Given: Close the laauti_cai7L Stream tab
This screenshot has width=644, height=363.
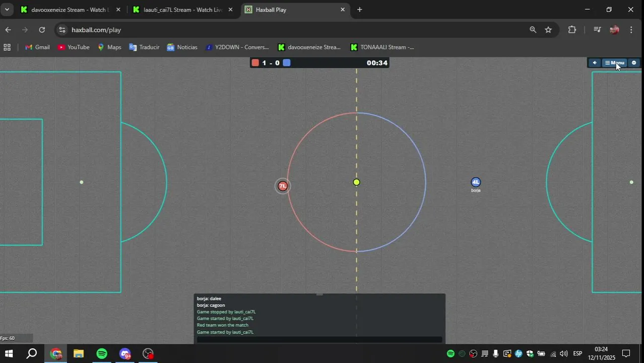Looking at the screenshot, I should (x=231, y=10).
